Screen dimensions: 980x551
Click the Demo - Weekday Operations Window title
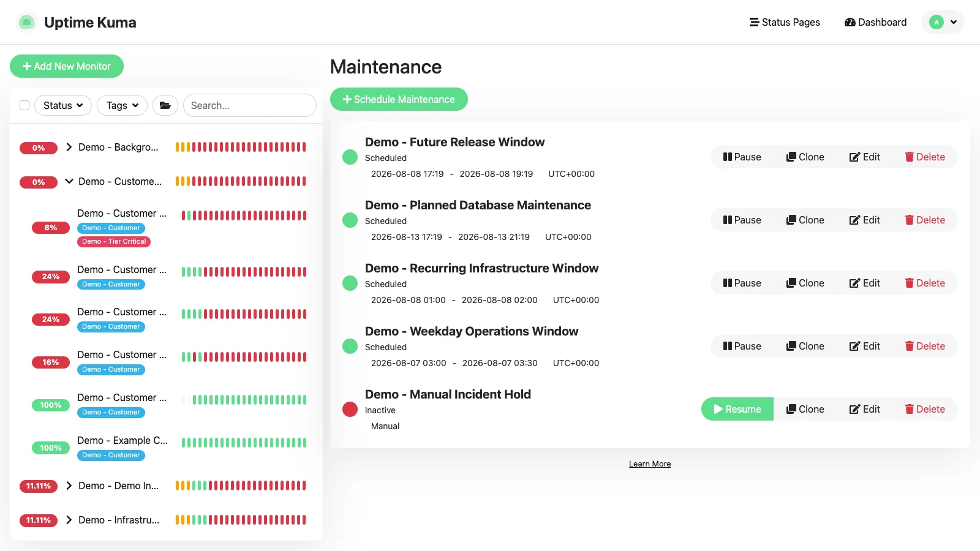(472, 331)
